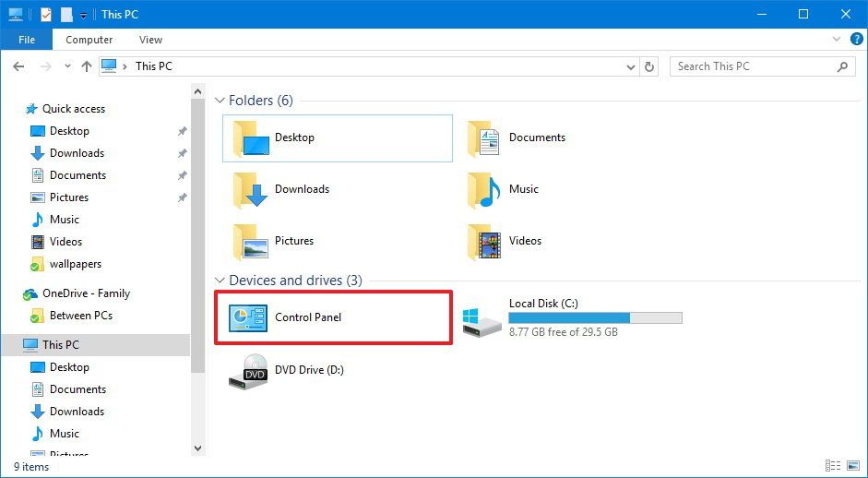Open the Local Disk (C:) drive icon
868x478 pixels.
point(482,322)
